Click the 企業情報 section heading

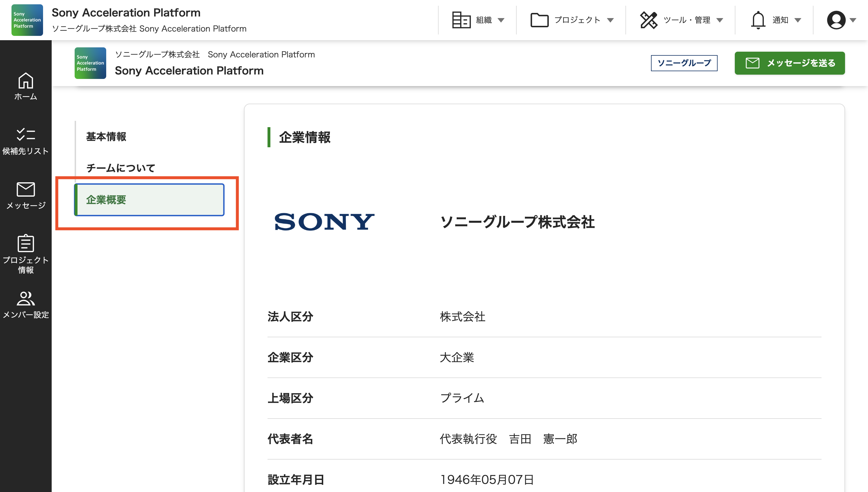click(305, 137)
